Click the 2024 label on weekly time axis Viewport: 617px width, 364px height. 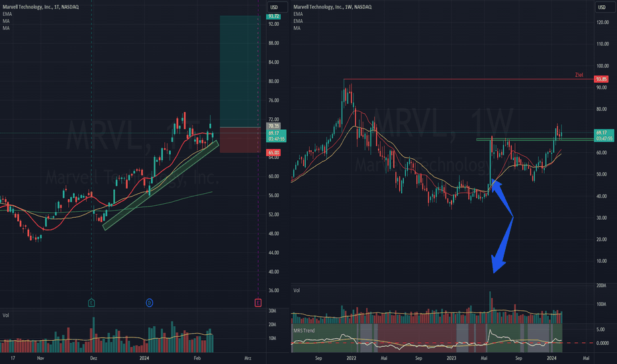[551, 358]
